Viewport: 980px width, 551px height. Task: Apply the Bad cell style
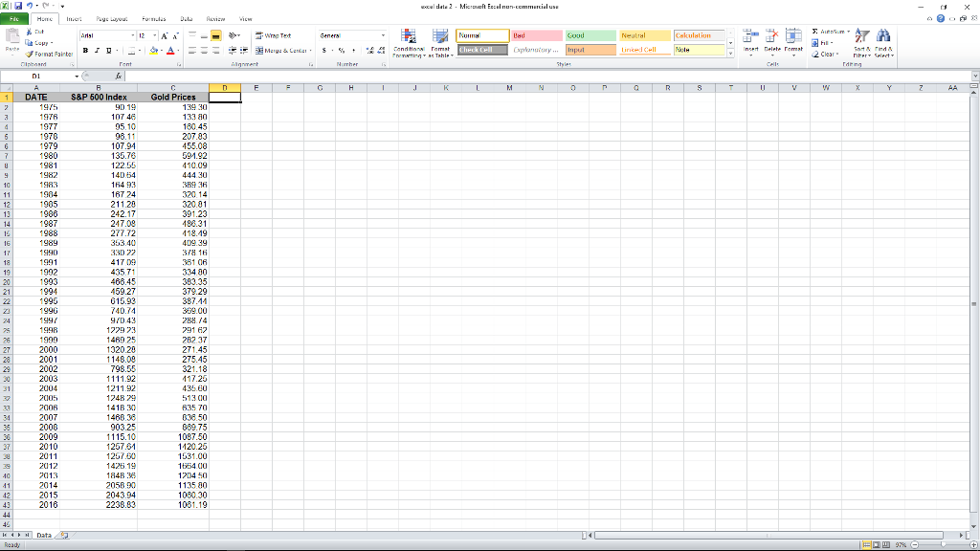coord(537,35)
